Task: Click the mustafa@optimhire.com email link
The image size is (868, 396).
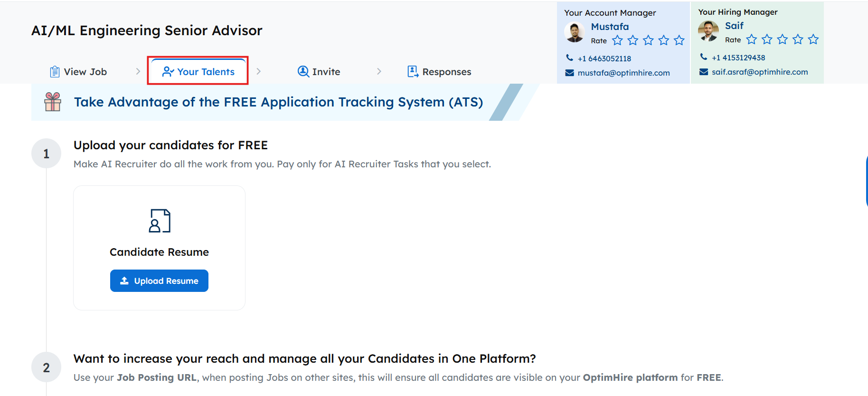Action: coord(623,73)
